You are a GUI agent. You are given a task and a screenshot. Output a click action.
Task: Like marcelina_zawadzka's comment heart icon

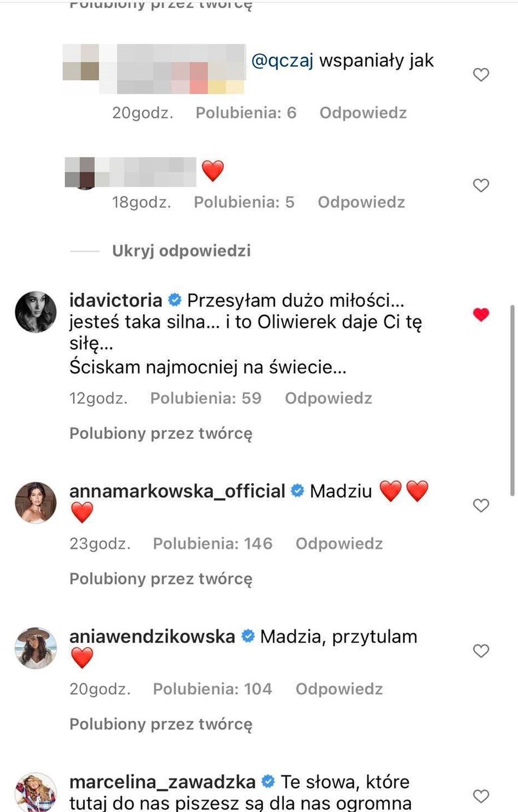pos(481,796)
